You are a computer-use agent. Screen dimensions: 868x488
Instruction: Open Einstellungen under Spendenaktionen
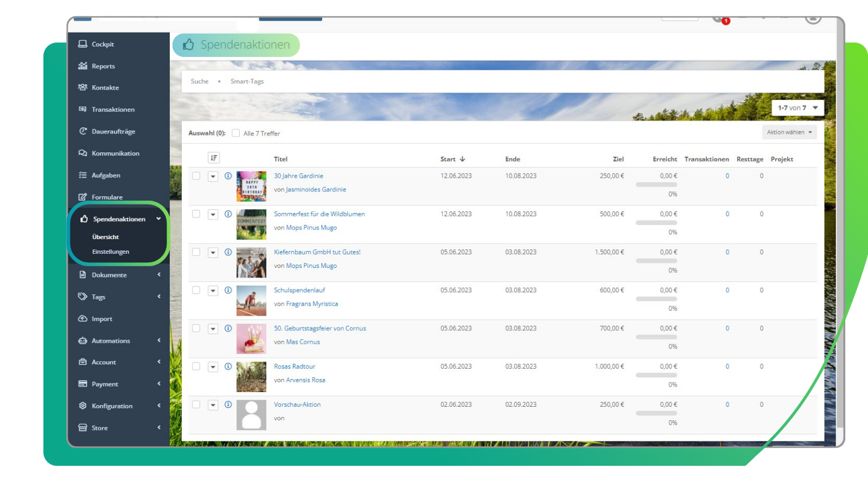click(111, 252)
